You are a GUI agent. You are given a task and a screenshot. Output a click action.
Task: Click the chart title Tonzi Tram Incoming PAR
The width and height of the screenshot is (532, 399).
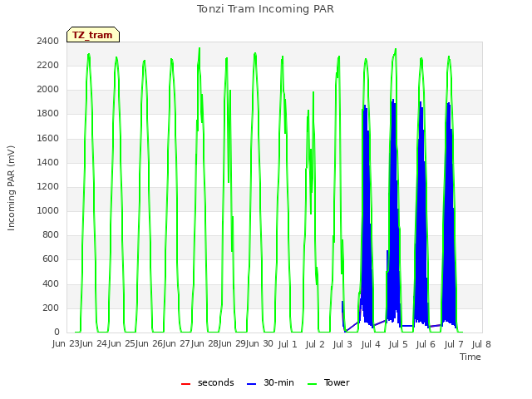tap(266, 9)
